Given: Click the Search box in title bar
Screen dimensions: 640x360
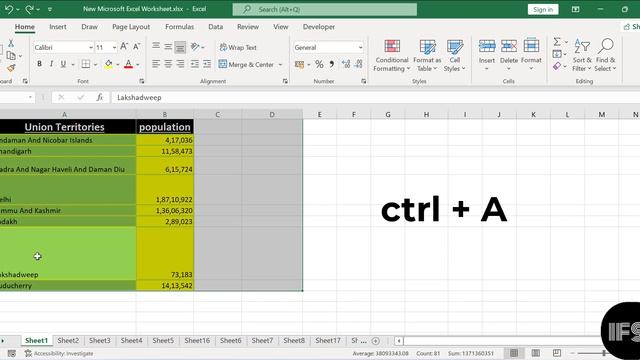Looking at the screenshot, I should click(x=325, y=9).
